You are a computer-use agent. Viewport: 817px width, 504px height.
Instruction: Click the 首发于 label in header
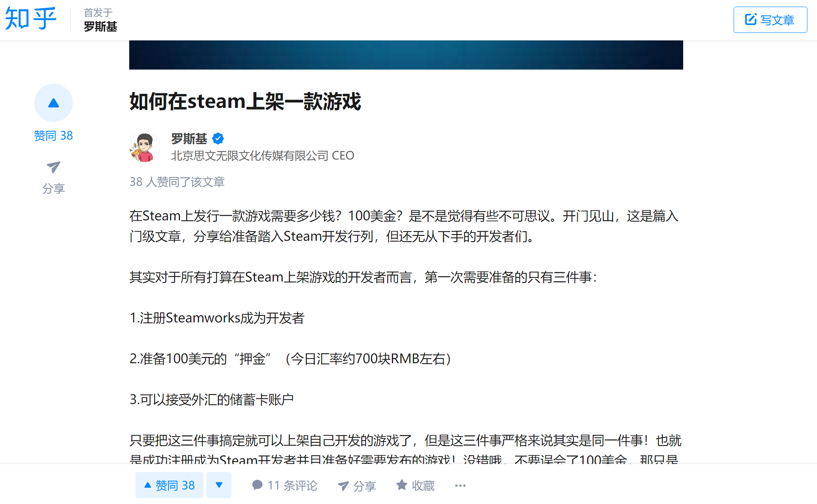98,12
